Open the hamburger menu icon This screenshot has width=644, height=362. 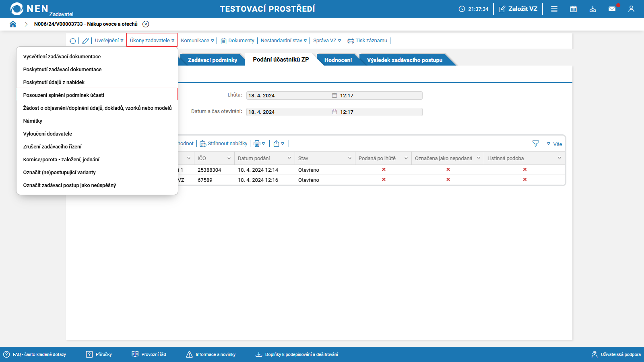coord(554,9)
